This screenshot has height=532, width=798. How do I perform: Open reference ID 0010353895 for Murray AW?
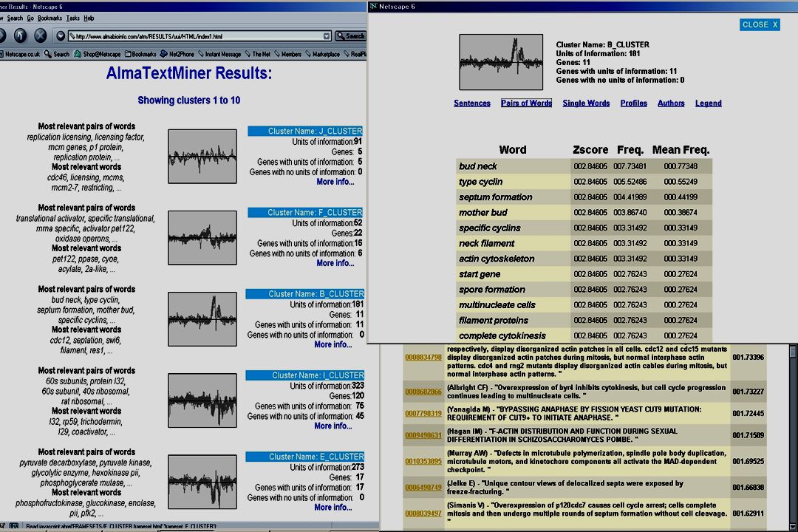pos(423,461)
